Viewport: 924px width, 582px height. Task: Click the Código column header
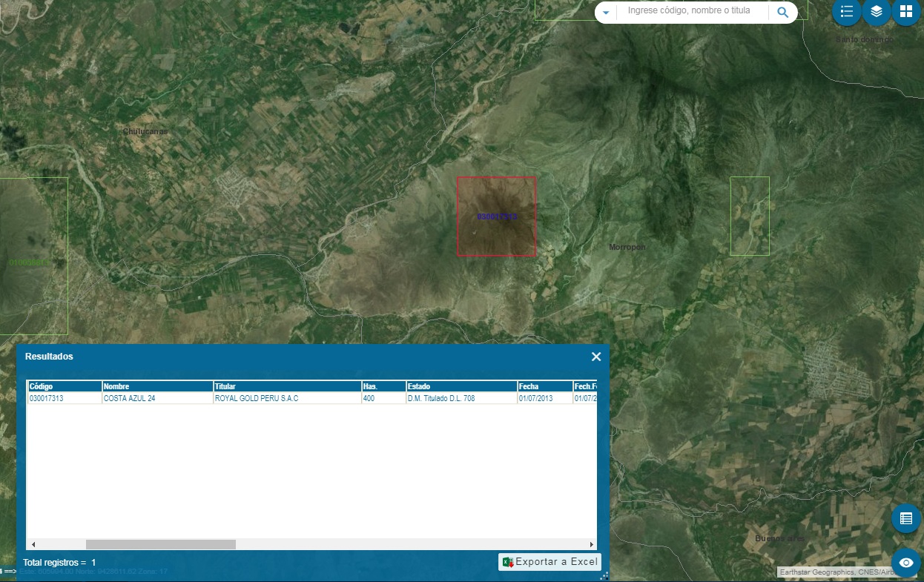click(x=65, y=386)
